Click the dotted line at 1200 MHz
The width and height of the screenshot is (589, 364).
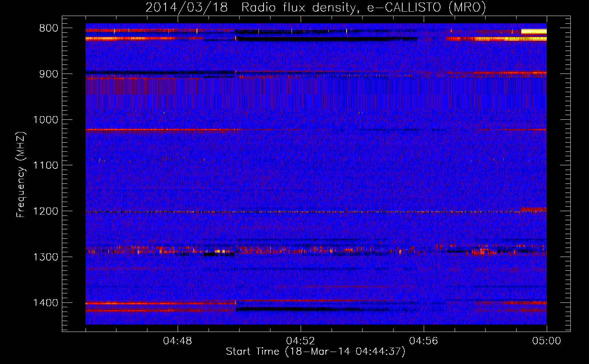pyautogui.click(x=316, y=211)
